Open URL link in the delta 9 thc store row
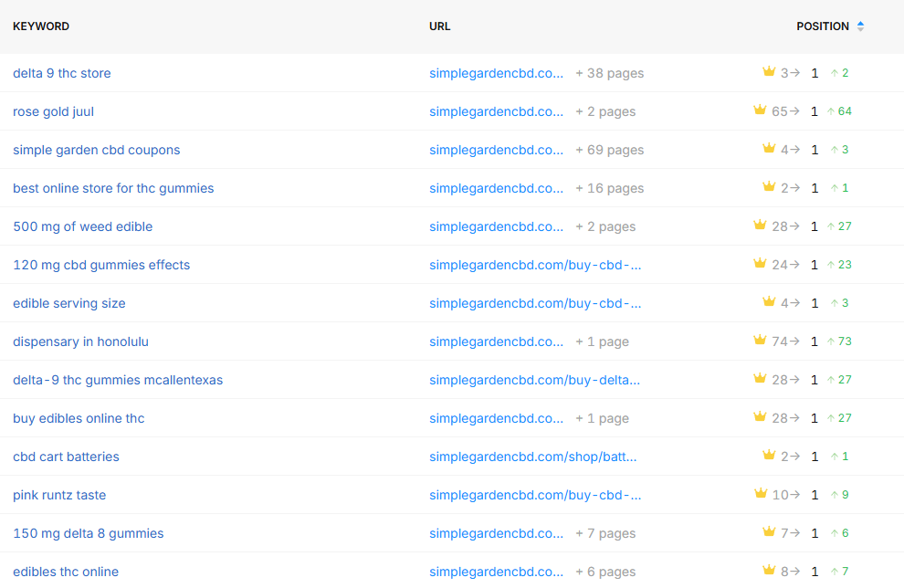This screenshot has height=588, width=904. pos(496,73)
